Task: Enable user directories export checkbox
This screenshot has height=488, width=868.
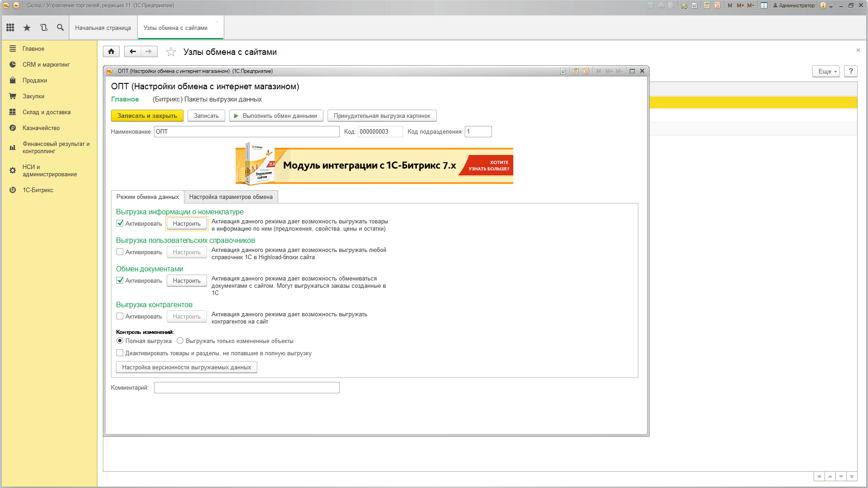Action: pyautogui.click(x=120, y=252)
